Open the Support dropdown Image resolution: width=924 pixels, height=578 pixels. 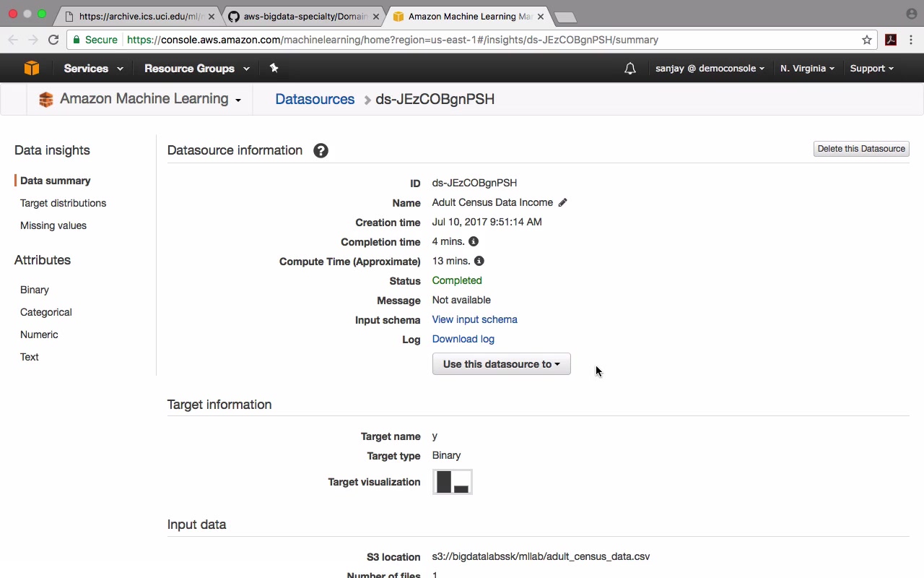tap(871, 68)
